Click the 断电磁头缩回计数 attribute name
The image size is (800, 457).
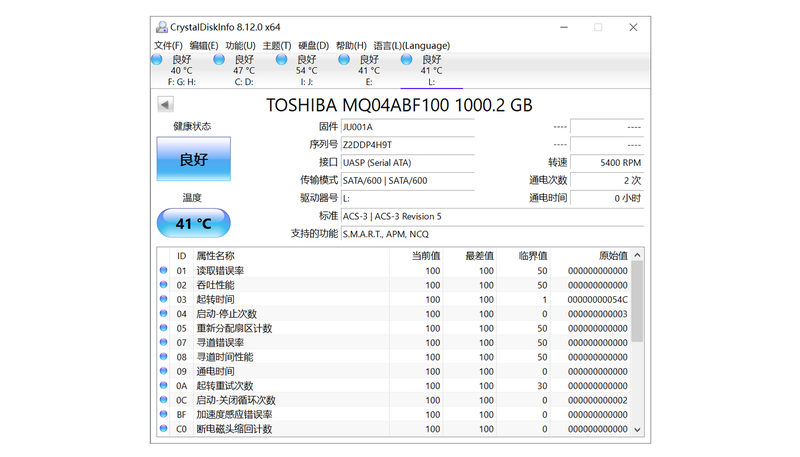point(234,428)
